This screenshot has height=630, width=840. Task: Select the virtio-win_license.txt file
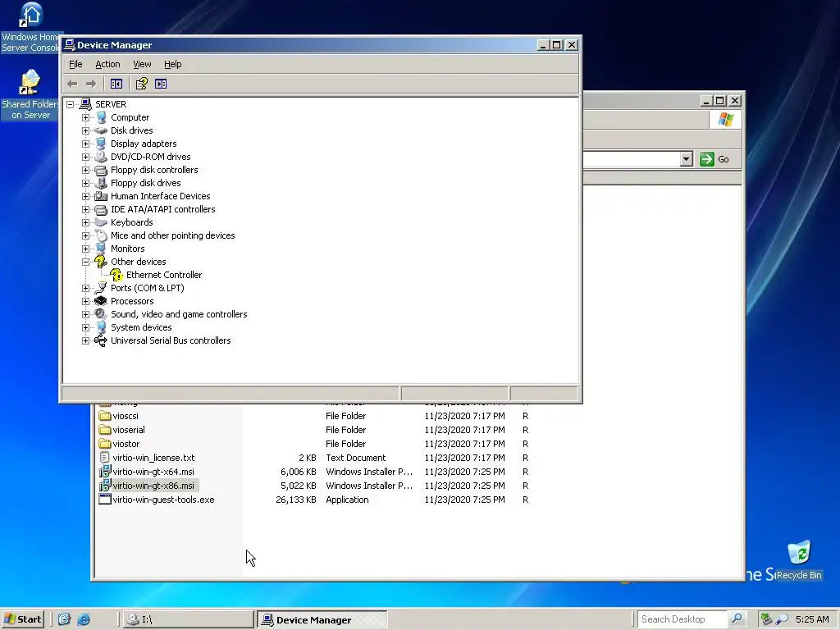tap(148, 458)
